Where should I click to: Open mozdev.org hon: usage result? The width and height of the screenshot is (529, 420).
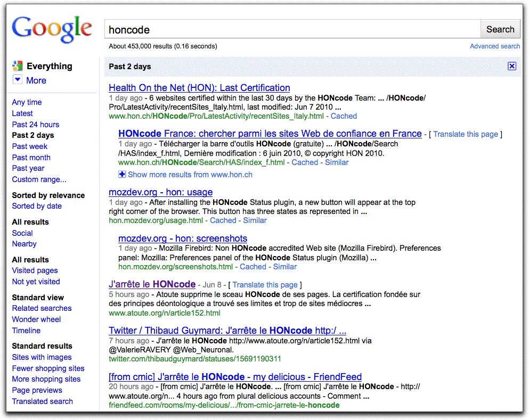pyautogui.click(x=160, y=192)
